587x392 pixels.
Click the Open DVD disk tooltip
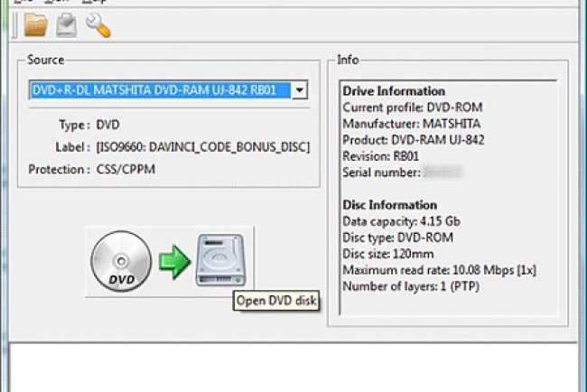click(276, 302)
